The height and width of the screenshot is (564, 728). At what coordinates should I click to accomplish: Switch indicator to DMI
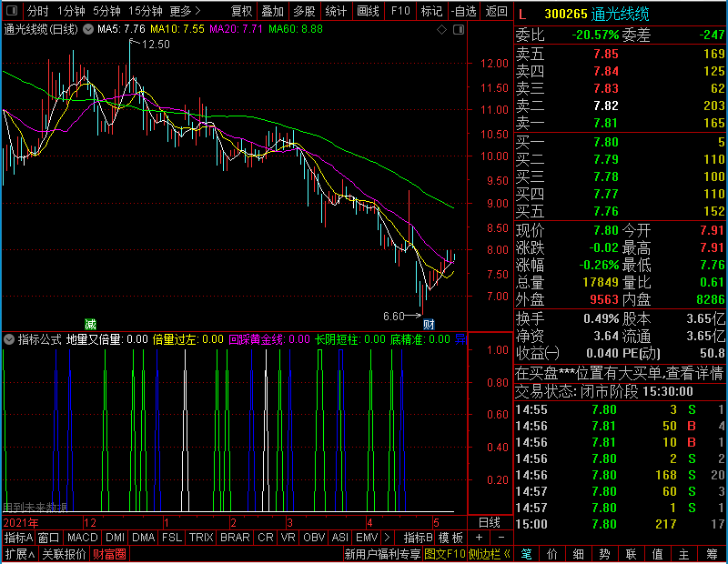pos(115,538)
